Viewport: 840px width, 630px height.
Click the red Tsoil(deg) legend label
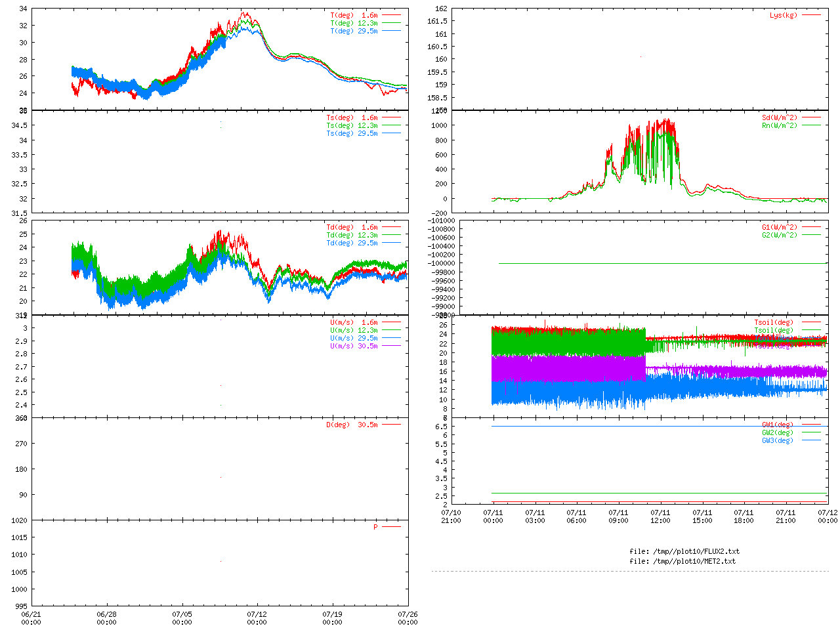(x=774, y=322)
